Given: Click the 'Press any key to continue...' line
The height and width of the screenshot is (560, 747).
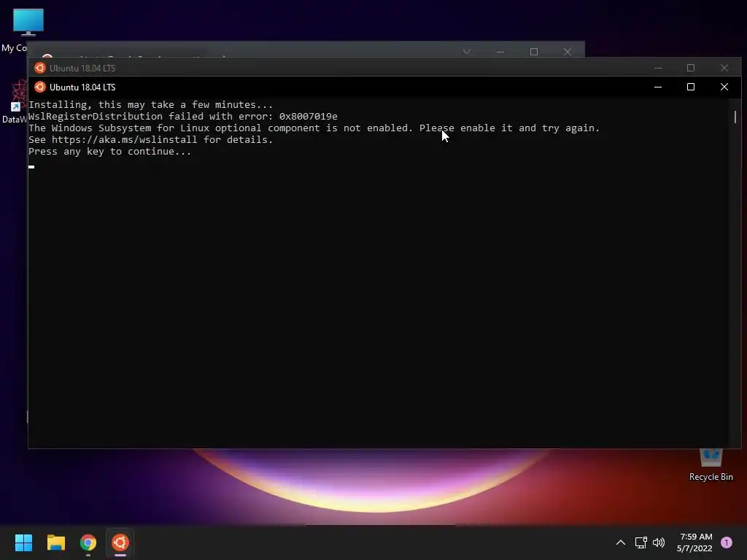Looking at the screenshot, I should 109,152.
